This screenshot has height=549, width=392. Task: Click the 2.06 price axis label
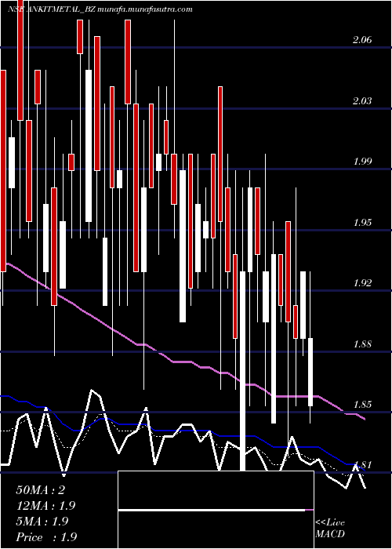[x=362, y=40]
